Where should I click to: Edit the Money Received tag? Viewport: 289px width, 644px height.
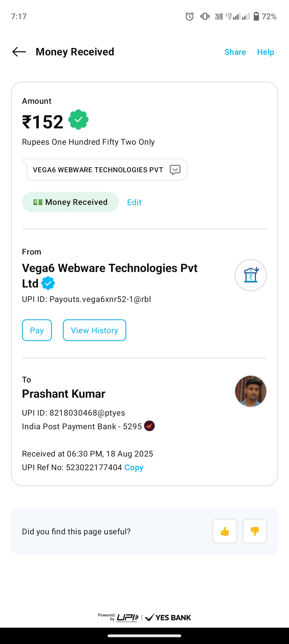[134, 202]
